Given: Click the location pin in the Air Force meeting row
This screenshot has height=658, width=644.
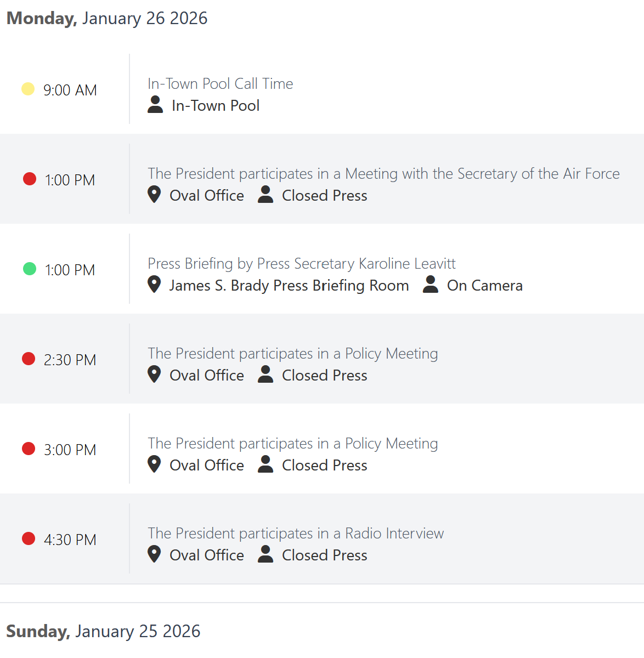Looking at the screenshot, I should click(155, 195).
